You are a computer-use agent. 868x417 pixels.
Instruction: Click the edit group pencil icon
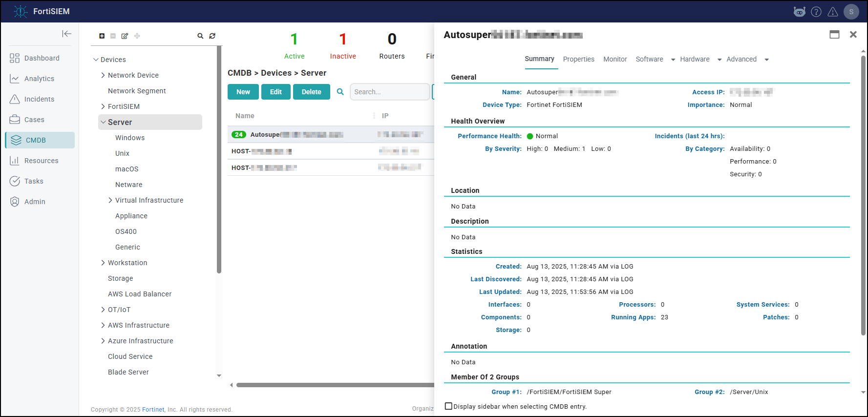[125, 36]
